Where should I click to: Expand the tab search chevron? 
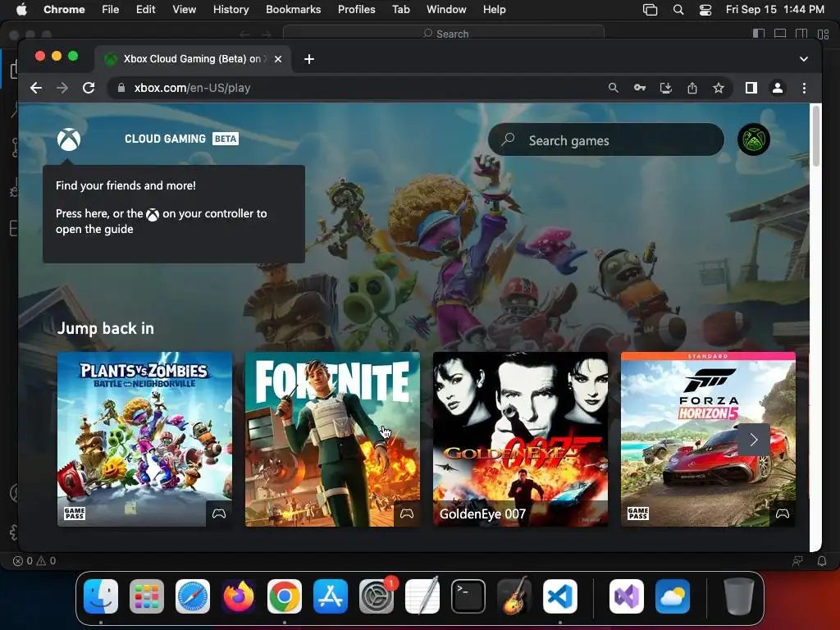coord(804,59)
